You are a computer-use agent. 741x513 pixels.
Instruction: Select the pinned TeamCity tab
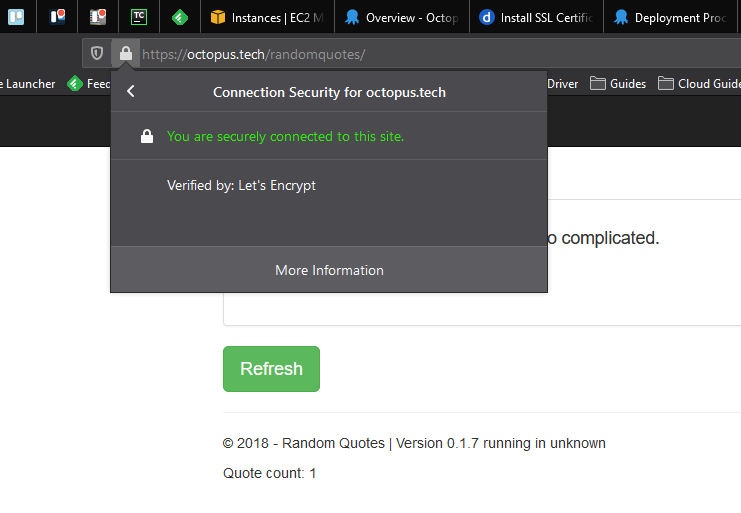coord(138,17)
